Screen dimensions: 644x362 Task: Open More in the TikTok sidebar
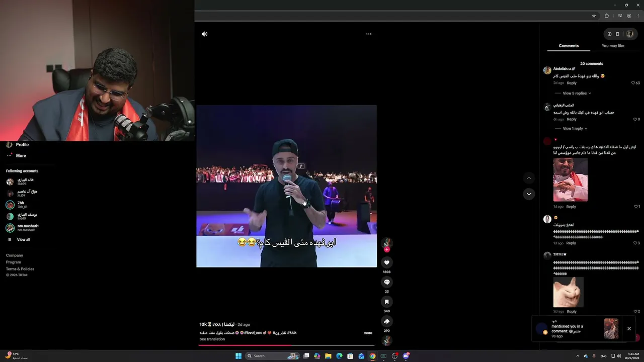pyautogui.click(x=21, y=156)
